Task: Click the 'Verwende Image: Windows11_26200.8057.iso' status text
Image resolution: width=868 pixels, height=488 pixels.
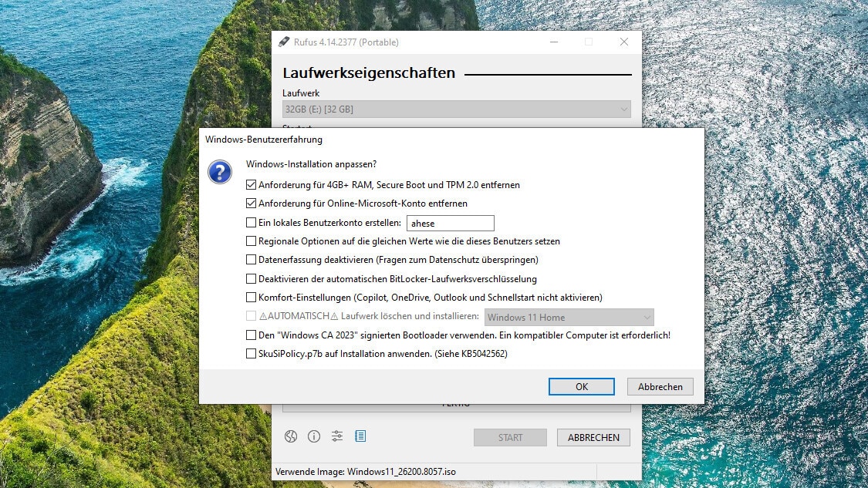Action: click(x=366, y=472)
